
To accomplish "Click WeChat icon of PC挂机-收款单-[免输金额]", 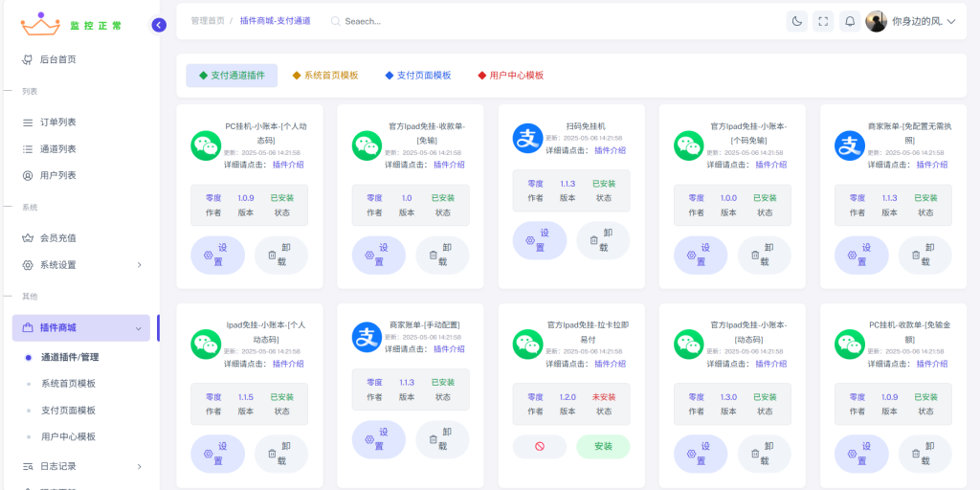I will coord(850,345).
